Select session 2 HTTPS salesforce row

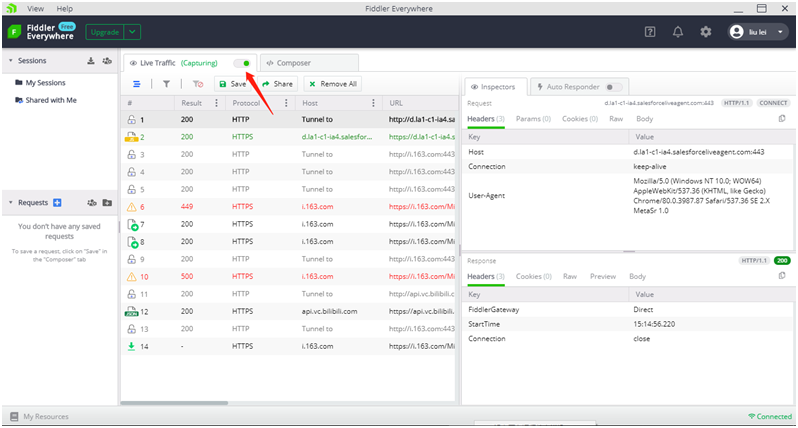[x=288, y=137]
